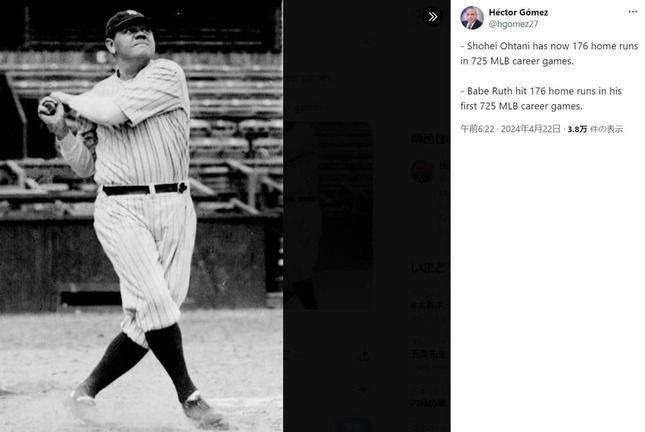This screenshot has height=432, width=645.
Task: View the 3.8万 件の表示 count
Action: point(595,129)
